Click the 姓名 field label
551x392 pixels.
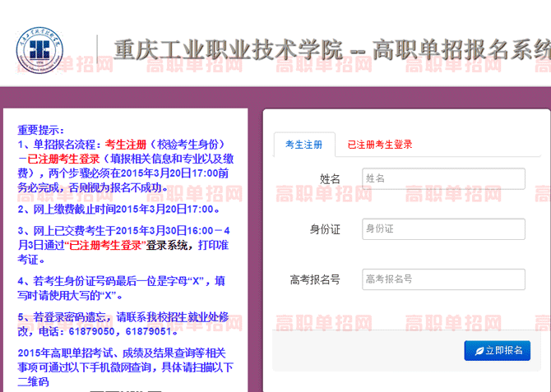click(330, 179)
